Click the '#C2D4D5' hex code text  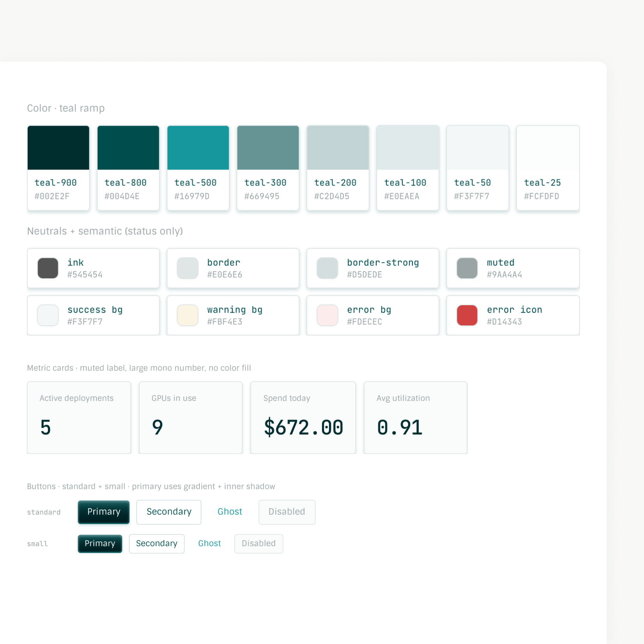coord(332,196)
